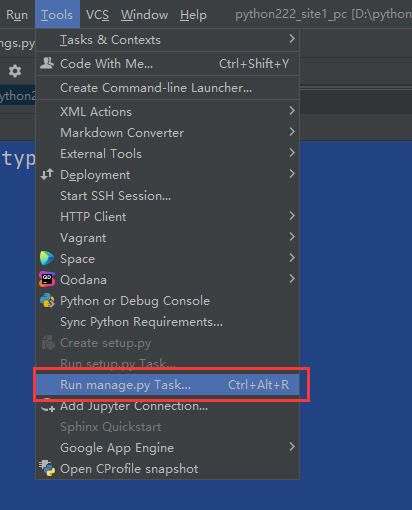Open the Markdown Converter submenu
412x510 pixels.
(167, 132)
